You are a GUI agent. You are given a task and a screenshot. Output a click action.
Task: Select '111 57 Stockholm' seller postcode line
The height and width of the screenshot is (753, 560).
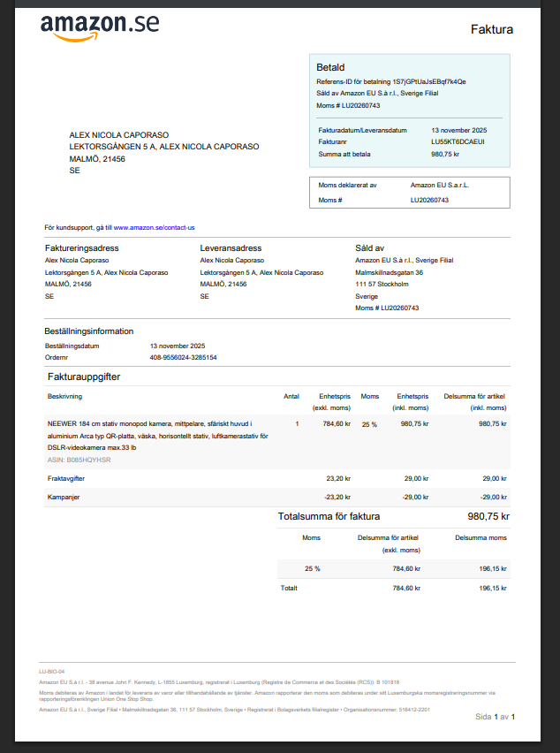(x=382, y=285)
